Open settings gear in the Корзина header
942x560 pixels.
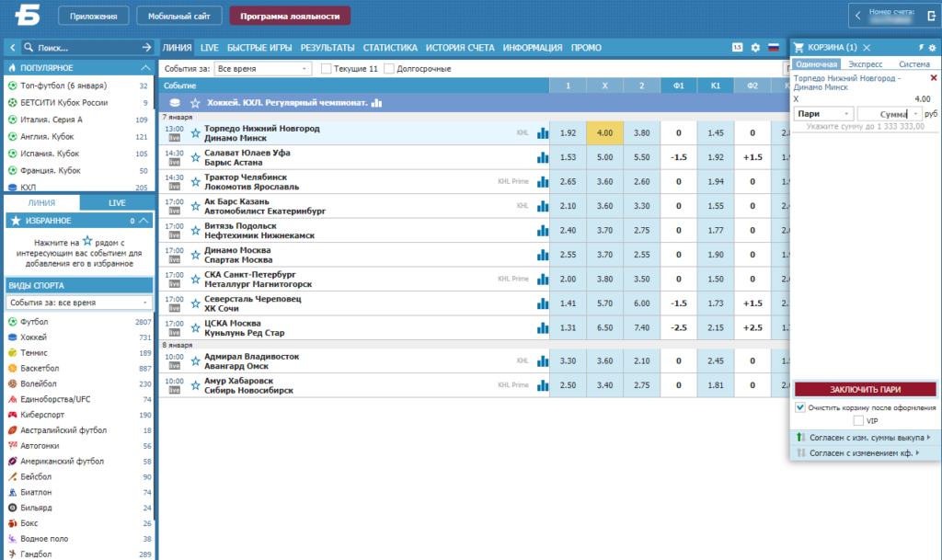pos(933,48)
